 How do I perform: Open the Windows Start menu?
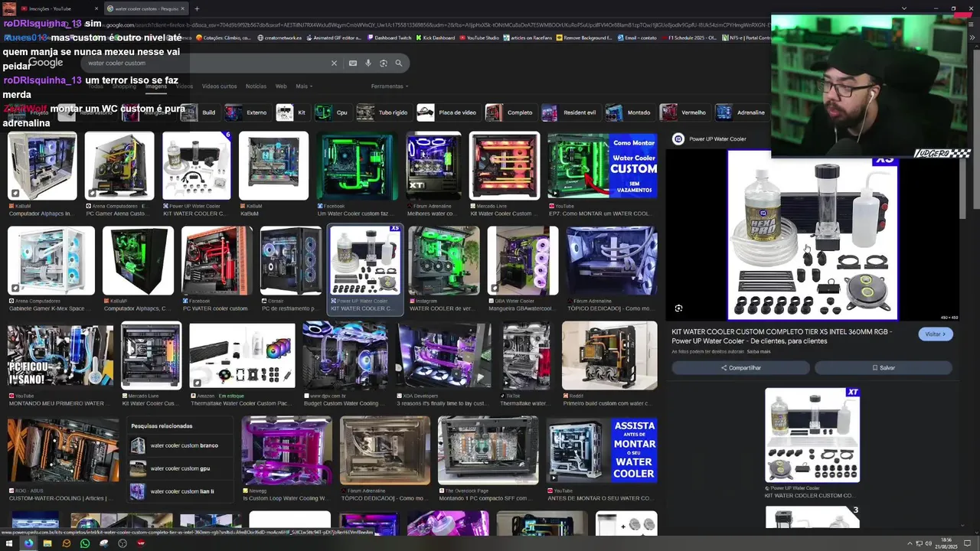pos(10,543)
